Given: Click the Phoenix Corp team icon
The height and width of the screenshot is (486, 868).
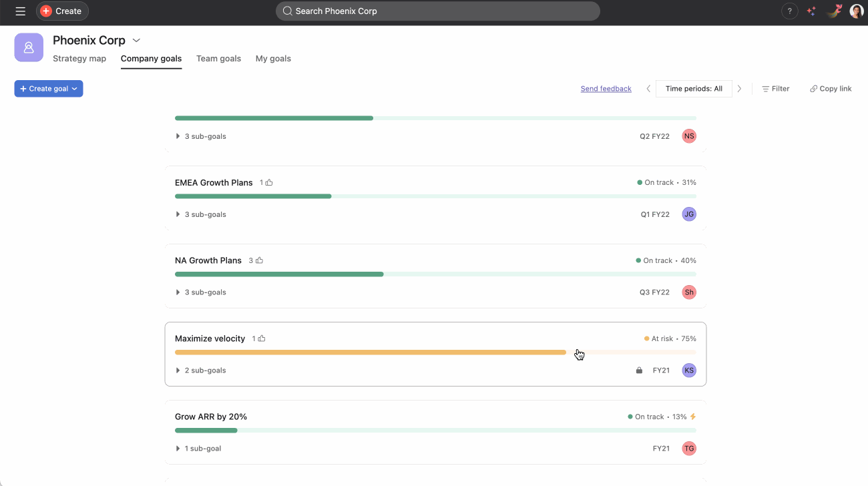Looking at the screenshot, I should 29,47.
